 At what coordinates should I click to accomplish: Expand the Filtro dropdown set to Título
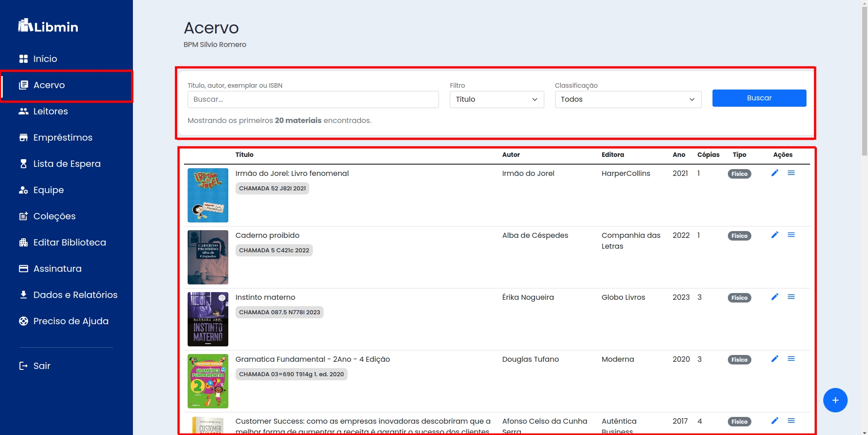point(496,99)
